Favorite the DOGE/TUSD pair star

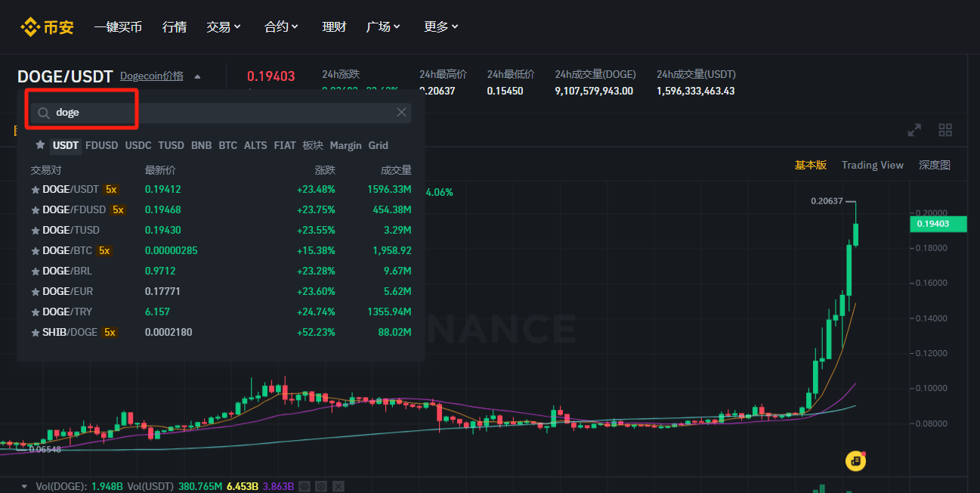(x=35, y=231)
